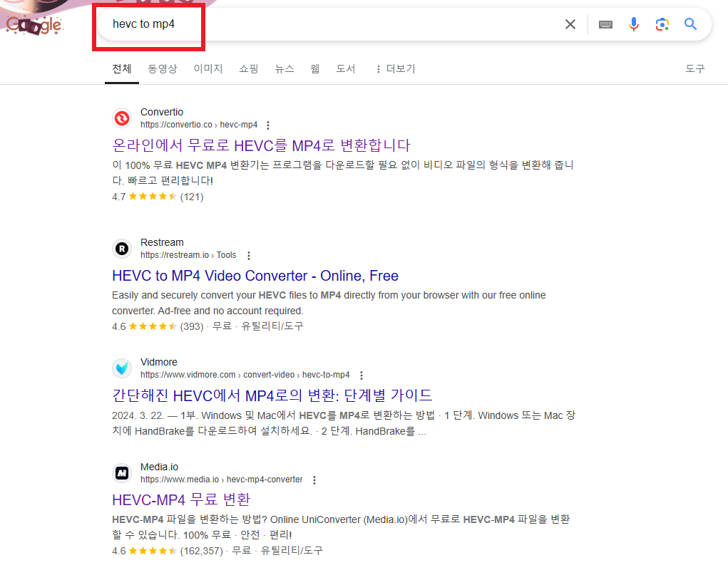This screenshot has height=575, width=728.
Task: Switch to the 웹 tab
Action: [x=314, y=68]
